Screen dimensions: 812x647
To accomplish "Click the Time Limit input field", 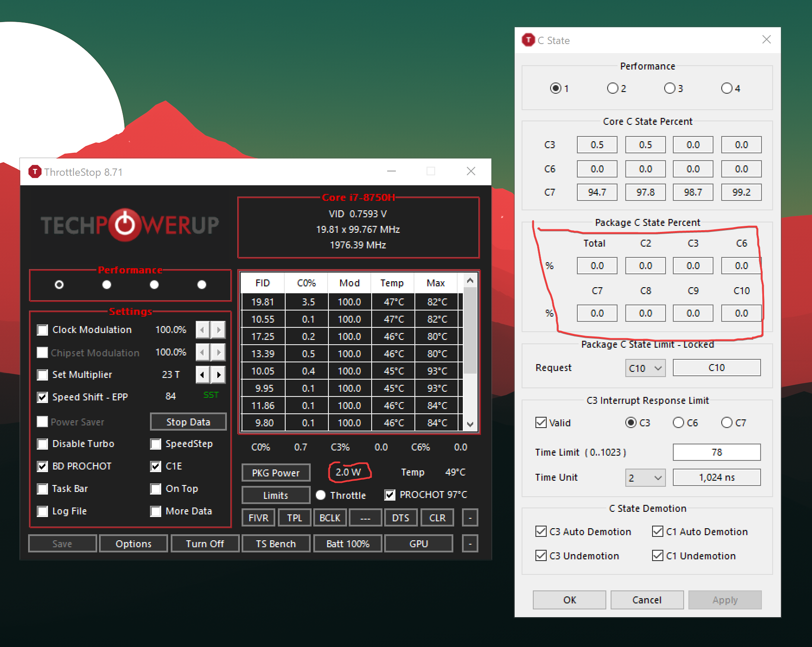I will (x=716, y=452).
